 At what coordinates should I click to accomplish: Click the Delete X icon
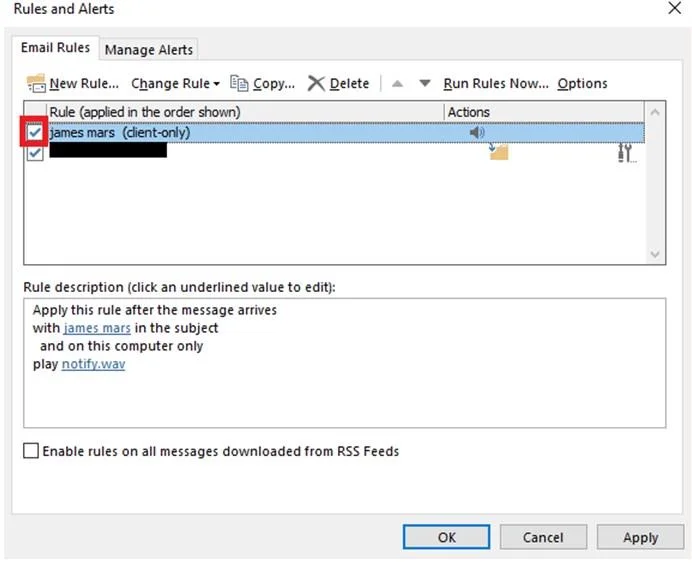point(316,83)
